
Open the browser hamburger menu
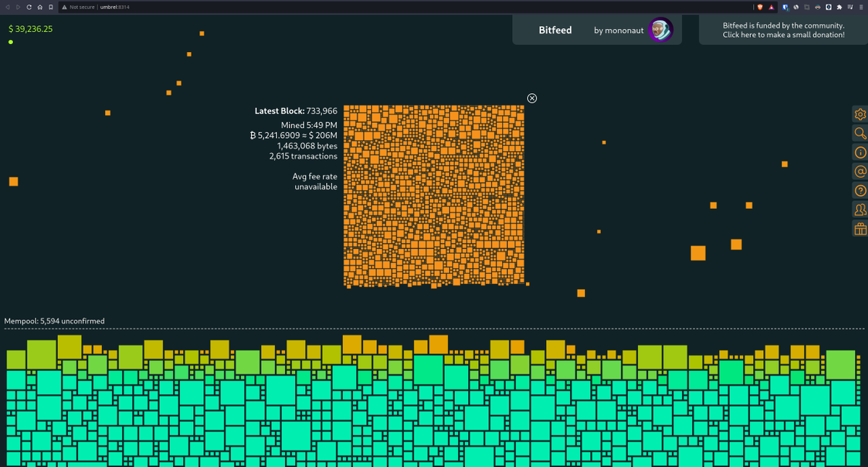(863, 7)
